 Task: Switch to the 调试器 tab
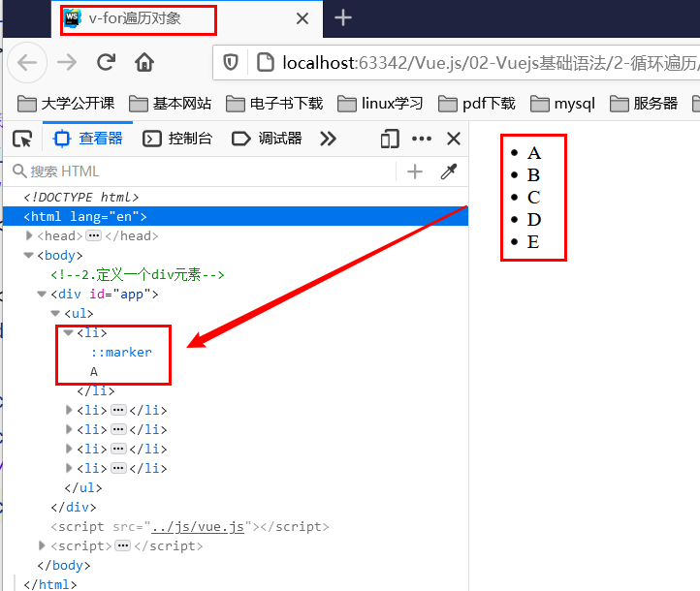(x=267, y=139)
